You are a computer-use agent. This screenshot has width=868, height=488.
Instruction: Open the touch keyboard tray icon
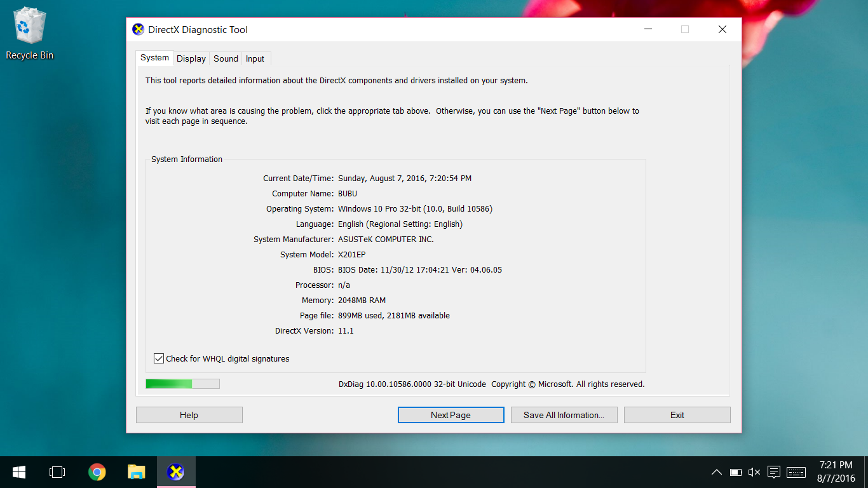pos(796,472)
